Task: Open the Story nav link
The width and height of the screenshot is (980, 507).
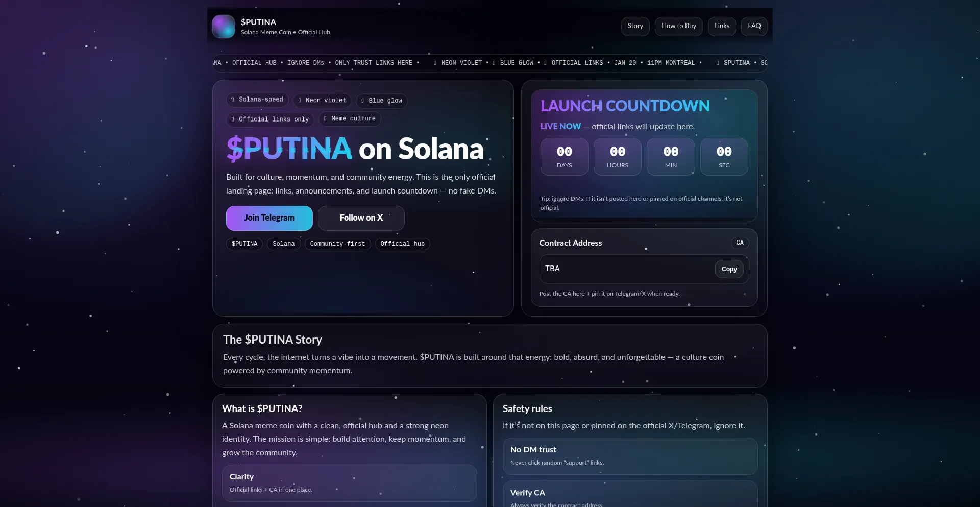Action: 635,26
